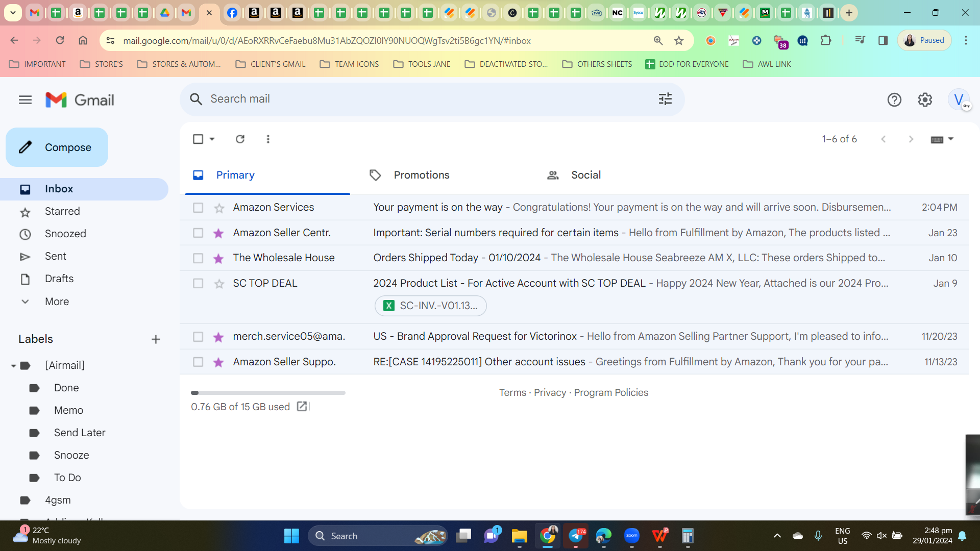Select the Amazon Seller Central email checkbox
Viewport: 980px width, 551px height.
(198, 233)
